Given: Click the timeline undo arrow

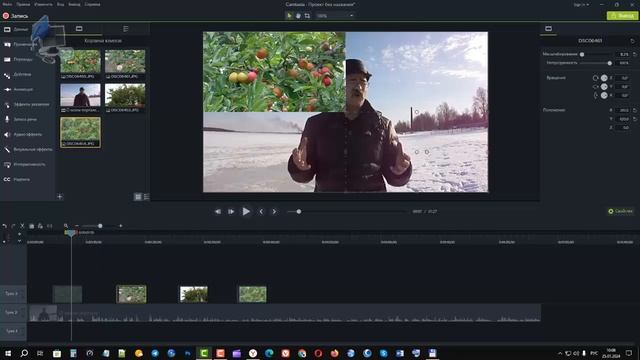Looking at the screenshot, I should (4, 226).
